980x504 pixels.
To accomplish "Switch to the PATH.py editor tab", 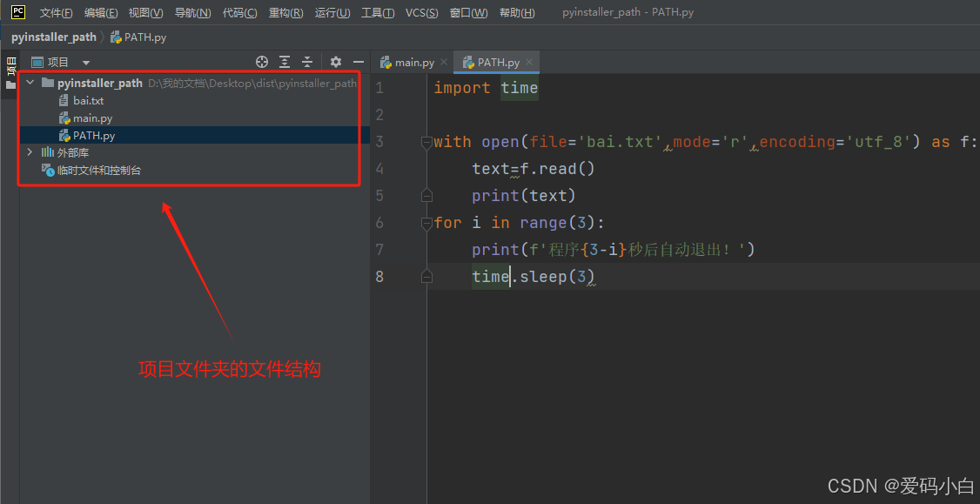I will pyautogui.click(x=499, y=63).
